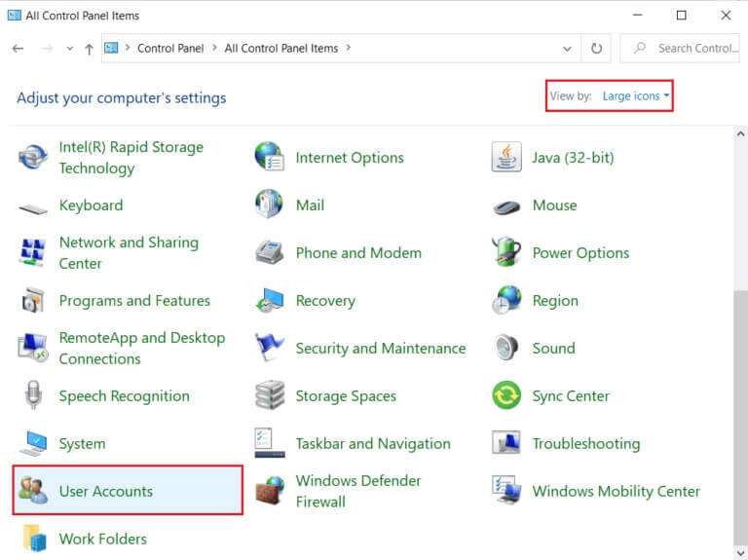748x560 pixels.
Task: Click the Keyboard icon
Action: (32, 208)
